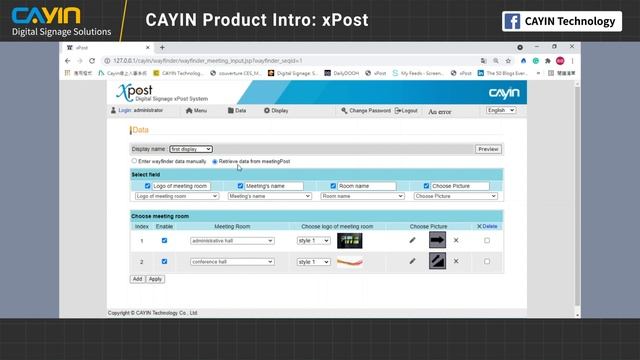Close the xPost browser tab
Image resolution: width=640 pixels, height=360 pixels.
point(148,48)
